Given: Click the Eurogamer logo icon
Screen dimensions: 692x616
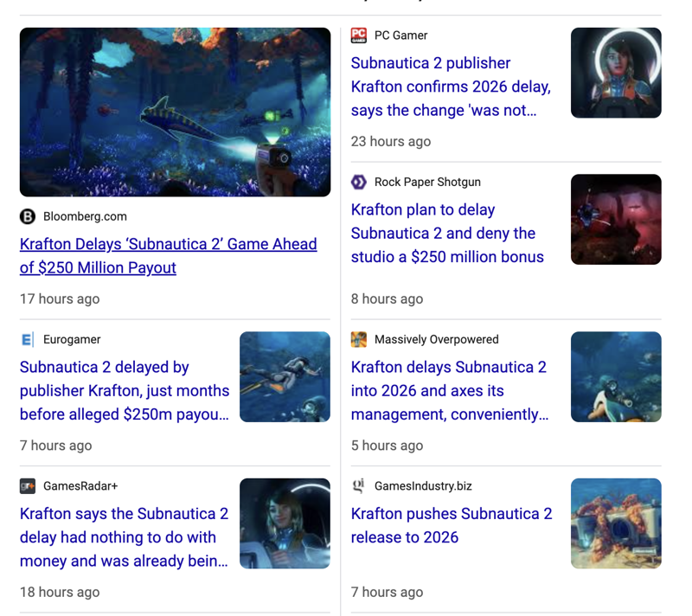Looking at the screenshot, I should (28, 339).
